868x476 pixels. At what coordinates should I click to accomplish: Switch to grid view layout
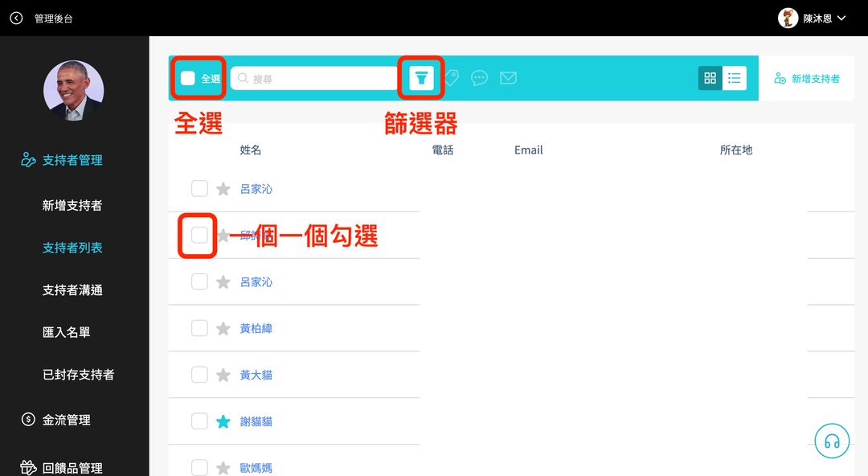click(x=710, y=78)
